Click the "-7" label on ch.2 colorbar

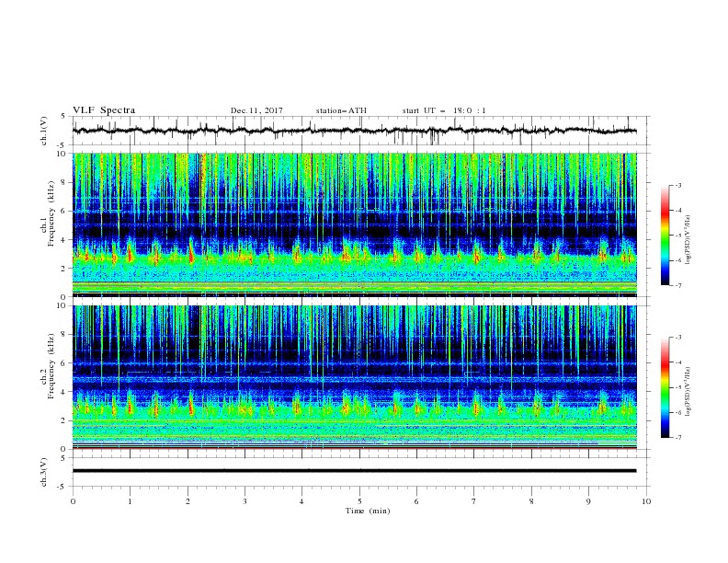678,438
